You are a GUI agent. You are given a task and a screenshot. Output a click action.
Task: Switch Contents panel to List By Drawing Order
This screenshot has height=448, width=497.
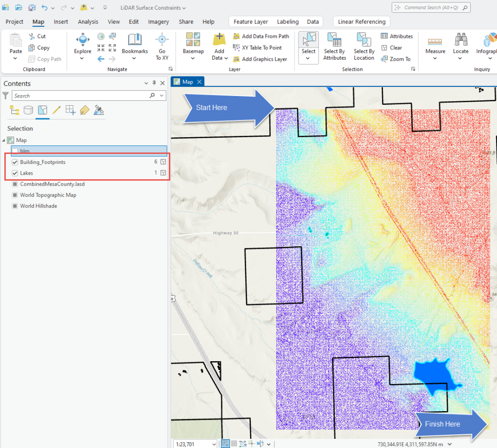14,110
